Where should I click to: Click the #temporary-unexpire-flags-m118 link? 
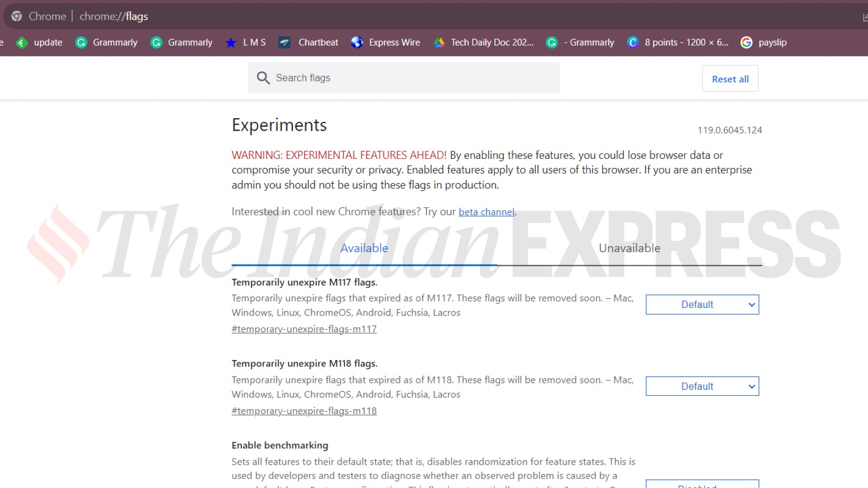pyautogui.click(x=304, y=410)
